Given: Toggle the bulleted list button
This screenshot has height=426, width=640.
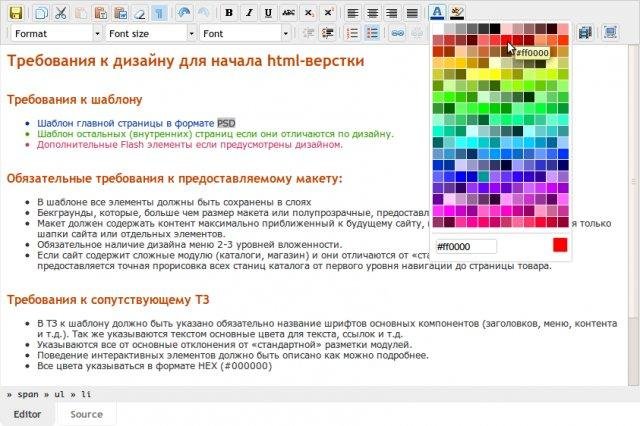Looking at the screenshot, I should point(372,33).
